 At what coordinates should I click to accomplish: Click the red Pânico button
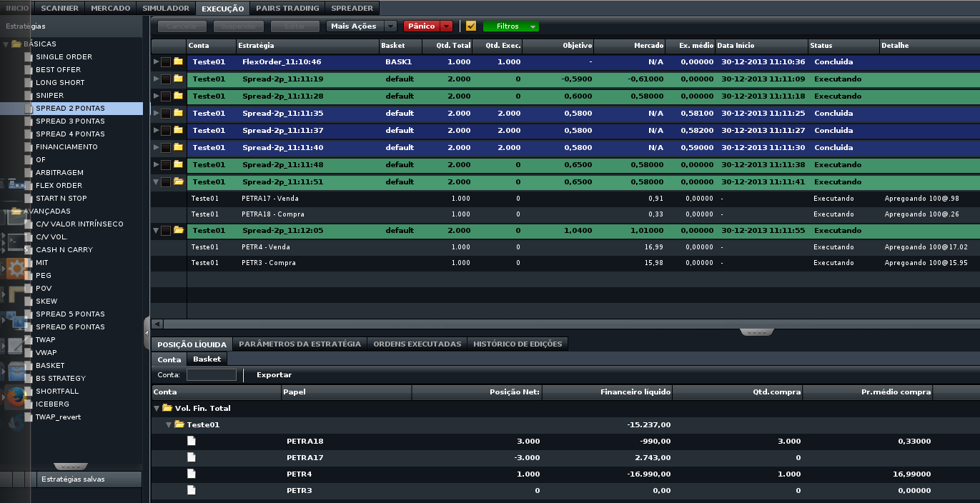coord(422,26)
